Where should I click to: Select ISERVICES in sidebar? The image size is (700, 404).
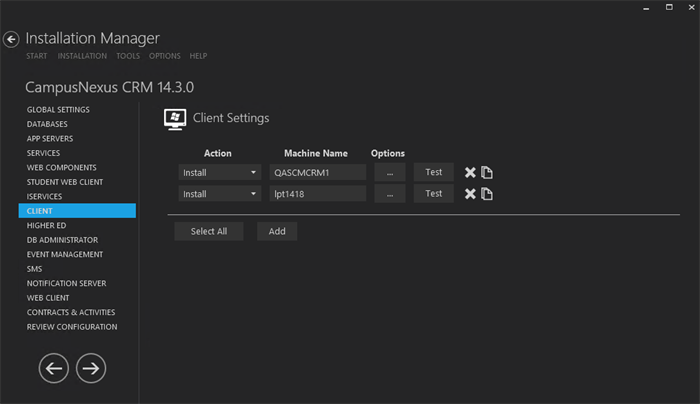44,196
